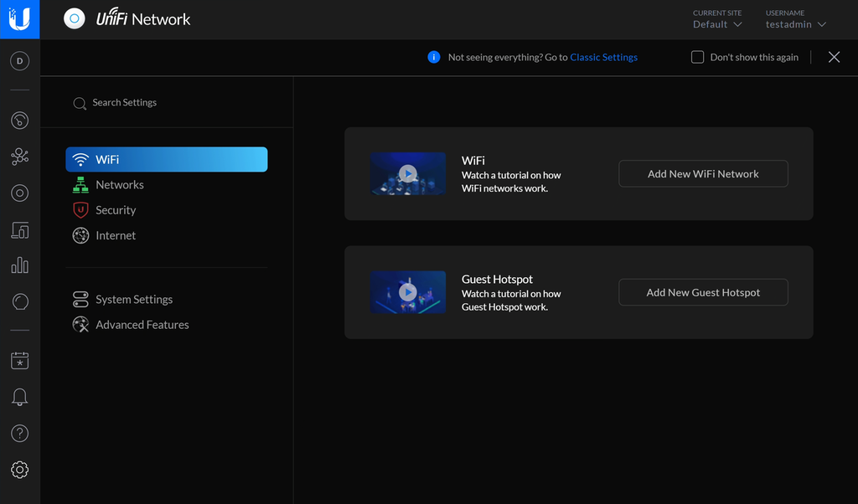The image size is (858, 504).
Task: Click the UniFi Network round logo icon
Action: coord(75,18)
